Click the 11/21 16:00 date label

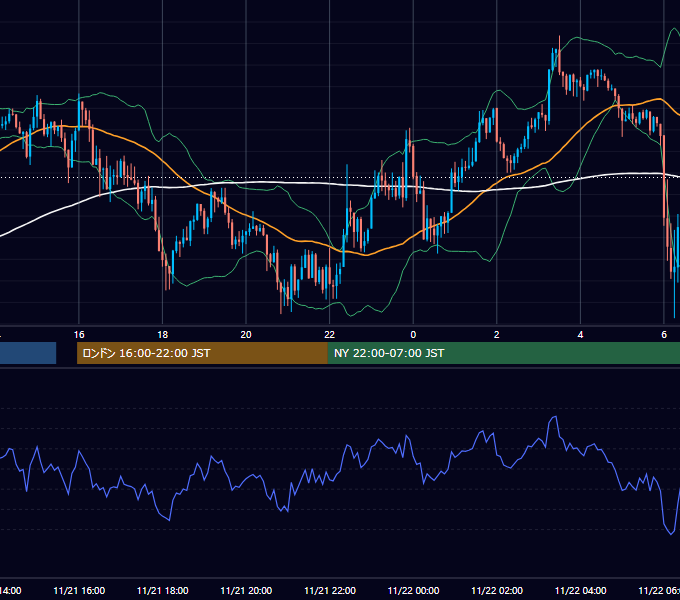click(79, 590)
